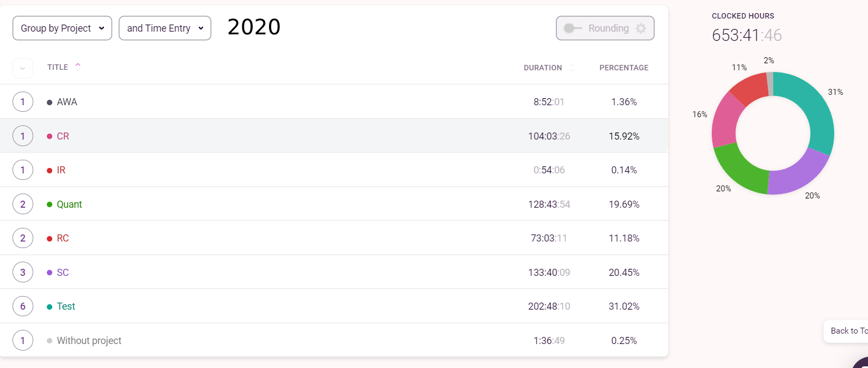Click the entry count circle for SC
Viewport: 868px width, 368px height.
23,273
